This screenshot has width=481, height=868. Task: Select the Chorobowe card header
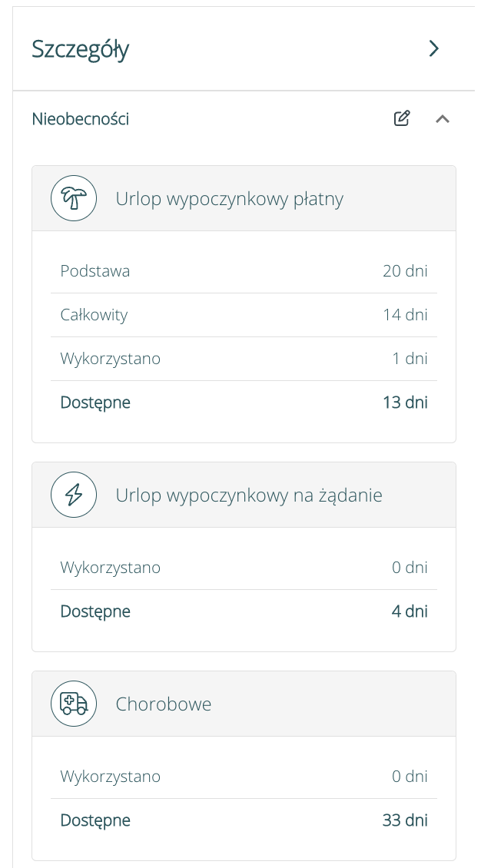164,704
